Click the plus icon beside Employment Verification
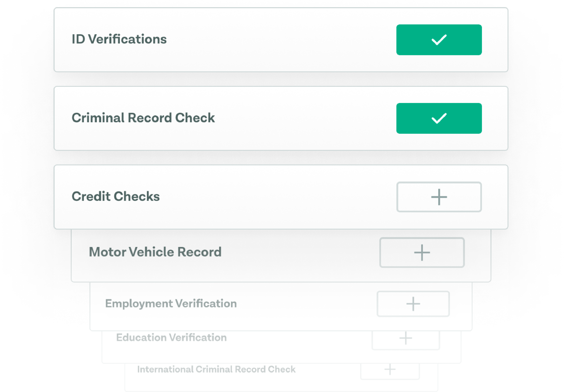Screen dimensions: 564x392 413,304
